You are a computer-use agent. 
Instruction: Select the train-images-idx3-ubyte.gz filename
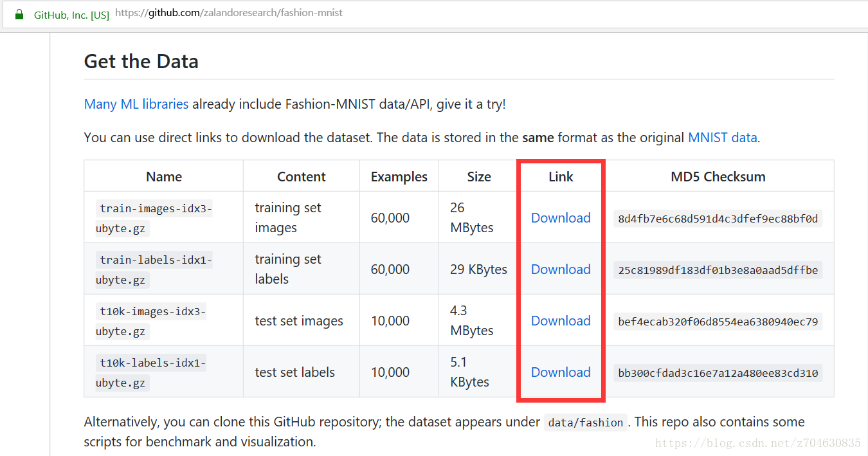tap(154, 218)
